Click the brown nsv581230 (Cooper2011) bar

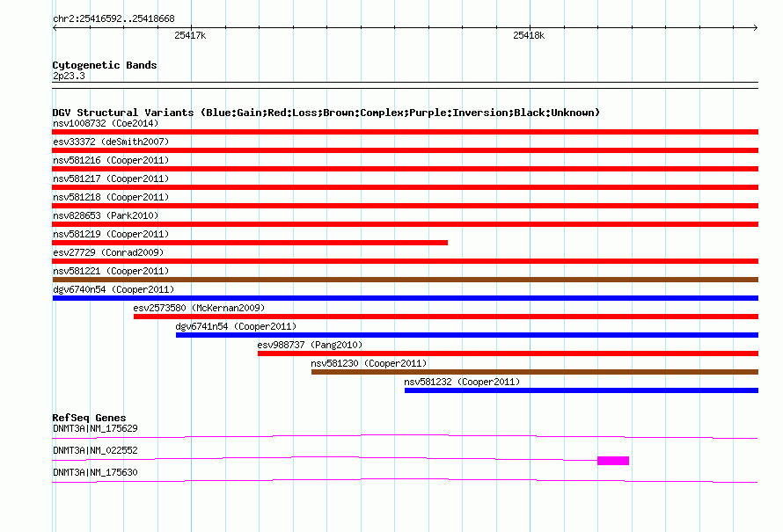(535, 372)
